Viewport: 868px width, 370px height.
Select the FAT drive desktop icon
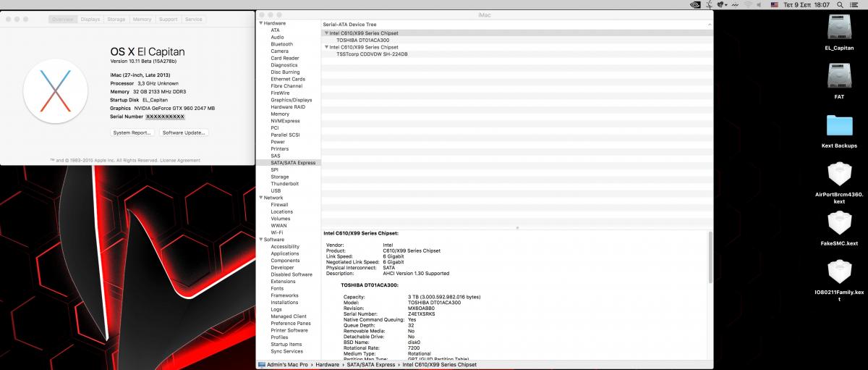pyautogui.click(x=839, y=77)
